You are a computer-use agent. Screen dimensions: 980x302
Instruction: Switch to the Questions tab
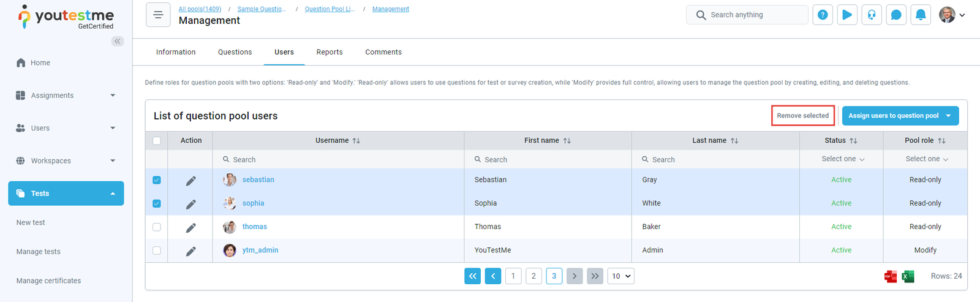[x=235, y=52]
